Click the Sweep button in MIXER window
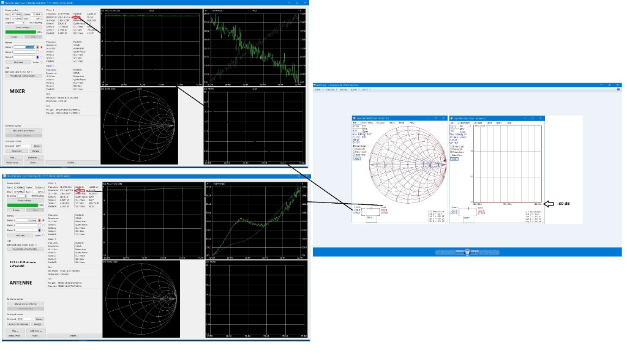Screen dimensions: 627x364 [x=15, y=37]
